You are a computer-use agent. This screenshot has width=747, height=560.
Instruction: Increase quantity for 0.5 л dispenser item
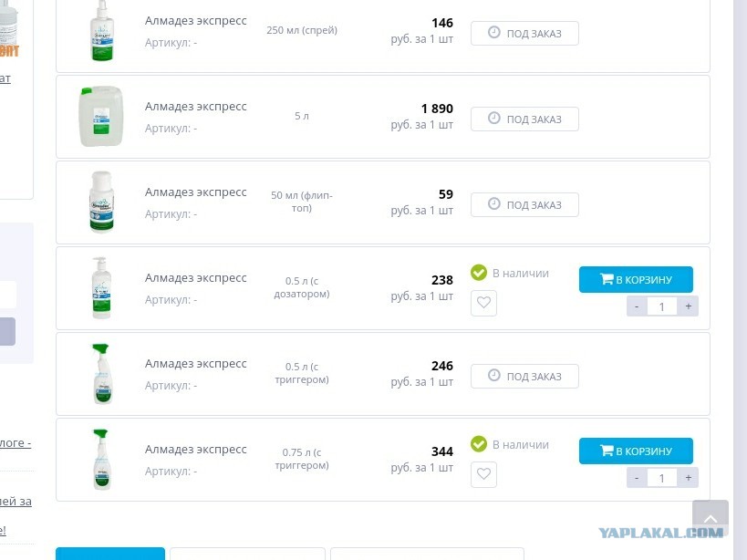688,306
